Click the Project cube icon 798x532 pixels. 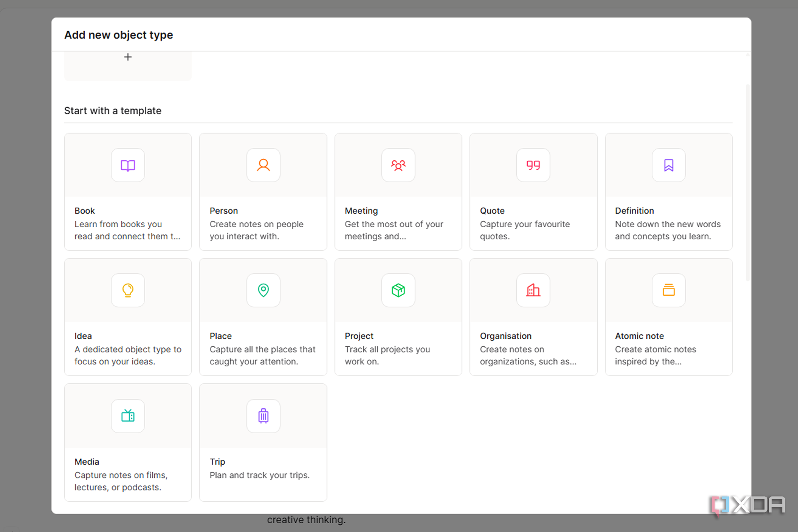398,290
